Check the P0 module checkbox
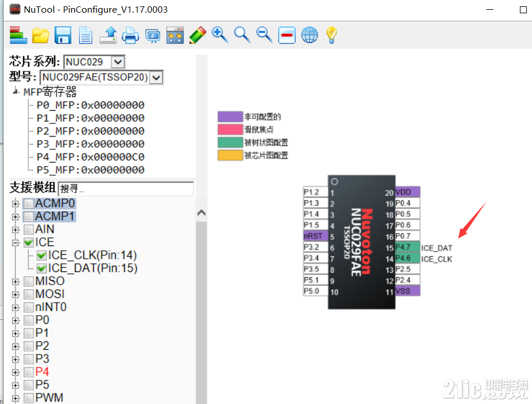The width and height of the screenshot is (532, 404). point(29,320)
